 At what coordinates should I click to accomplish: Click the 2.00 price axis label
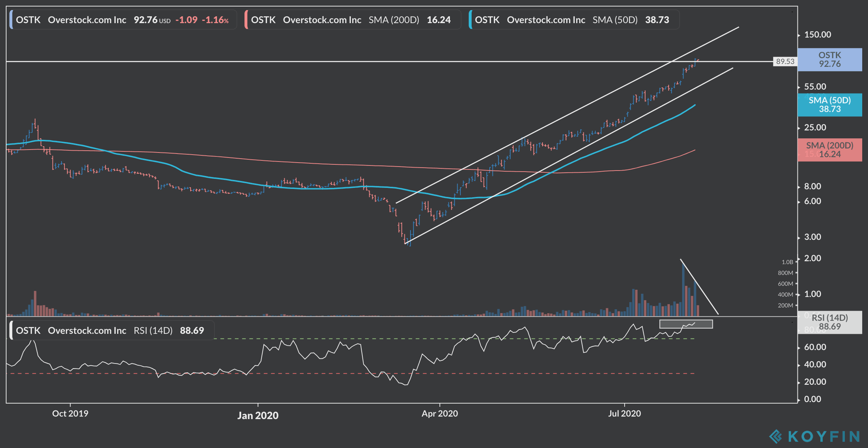[812, 258]
